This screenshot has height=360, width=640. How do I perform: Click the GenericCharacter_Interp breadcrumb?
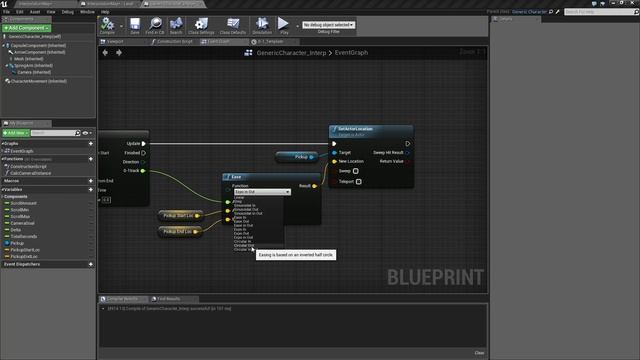[x=291, y=53]
